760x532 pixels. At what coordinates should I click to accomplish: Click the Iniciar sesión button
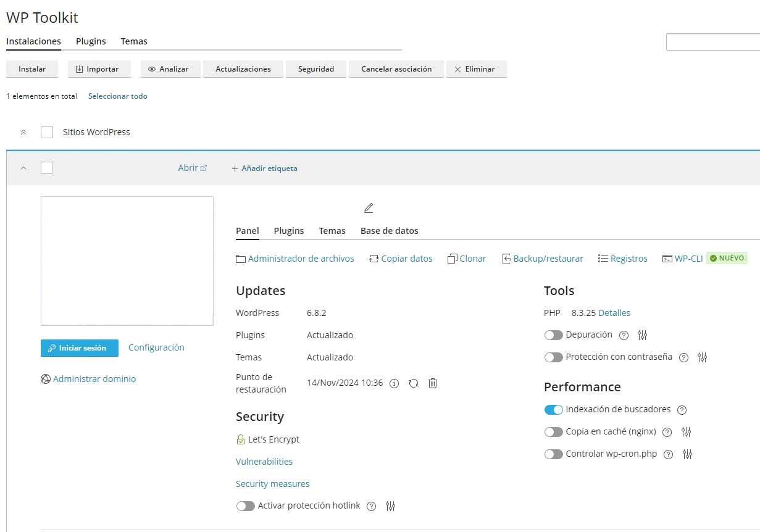tap(80, 348)
